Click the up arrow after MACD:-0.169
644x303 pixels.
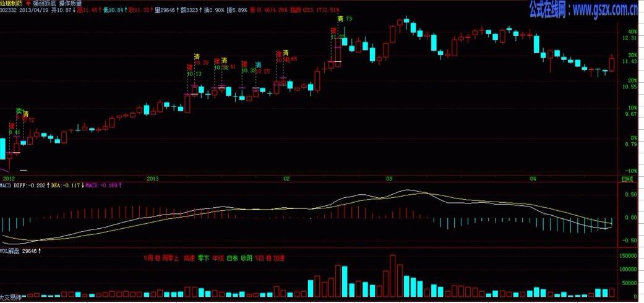(121, 186)
